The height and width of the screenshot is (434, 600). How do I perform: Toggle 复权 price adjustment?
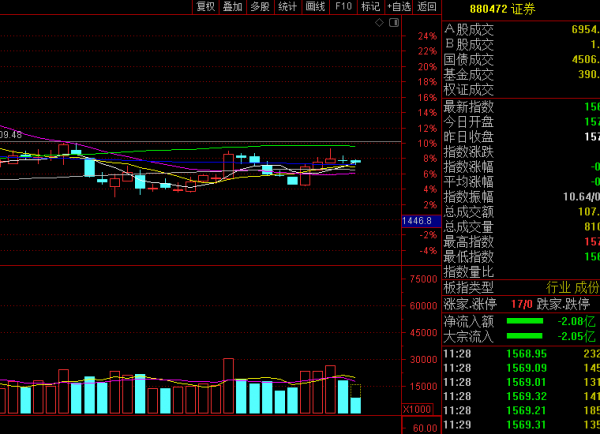[x=206, y=6]
